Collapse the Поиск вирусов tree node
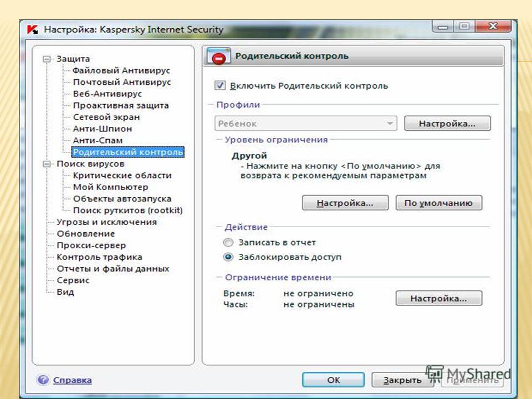This screenshot has width=532, height=399. pyautogui.click(x=47, y=164)
